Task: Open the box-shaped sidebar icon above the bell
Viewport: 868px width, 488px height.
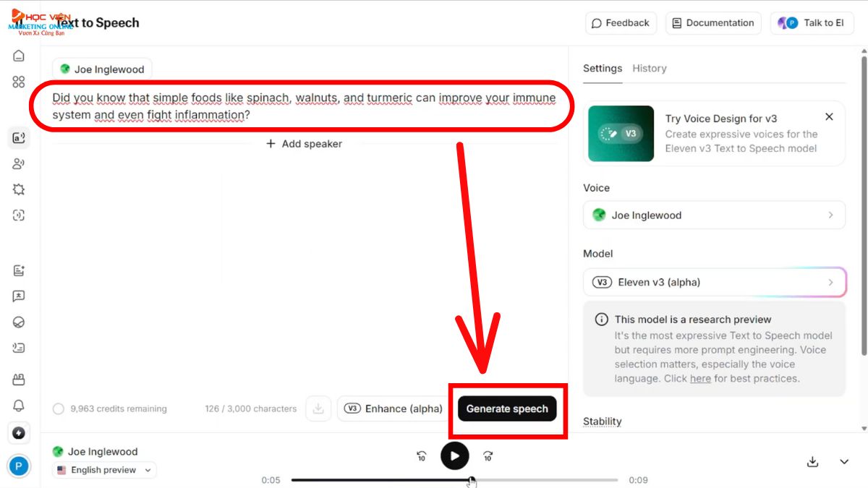Action: click(19, 380)
